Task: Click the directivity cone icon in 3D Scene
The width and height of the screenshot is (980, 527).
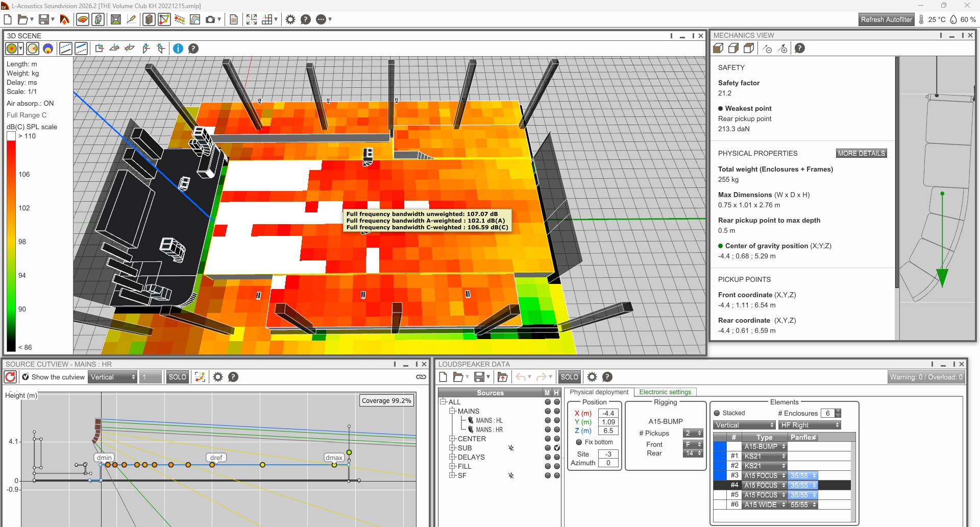Action: [x=33, y=49]
